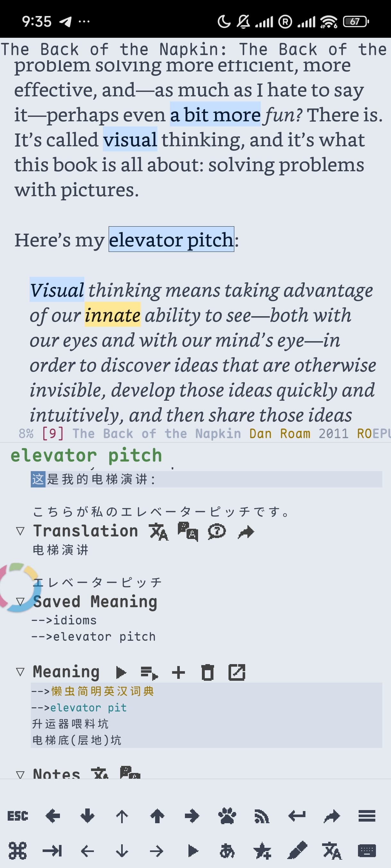This screenshot has width=391, height=868.
Task: Collapse the Notes section triangle
Action: 20,774
